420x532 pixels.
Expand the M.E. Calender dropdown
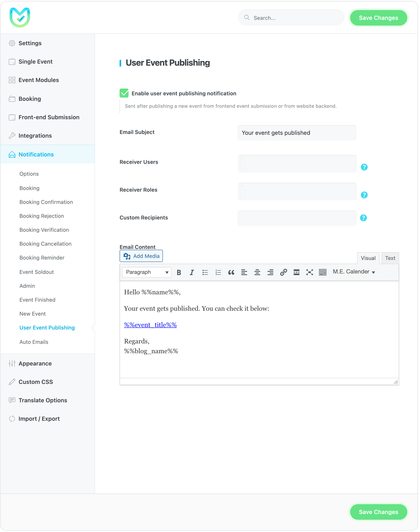click(x=353, y=272)
